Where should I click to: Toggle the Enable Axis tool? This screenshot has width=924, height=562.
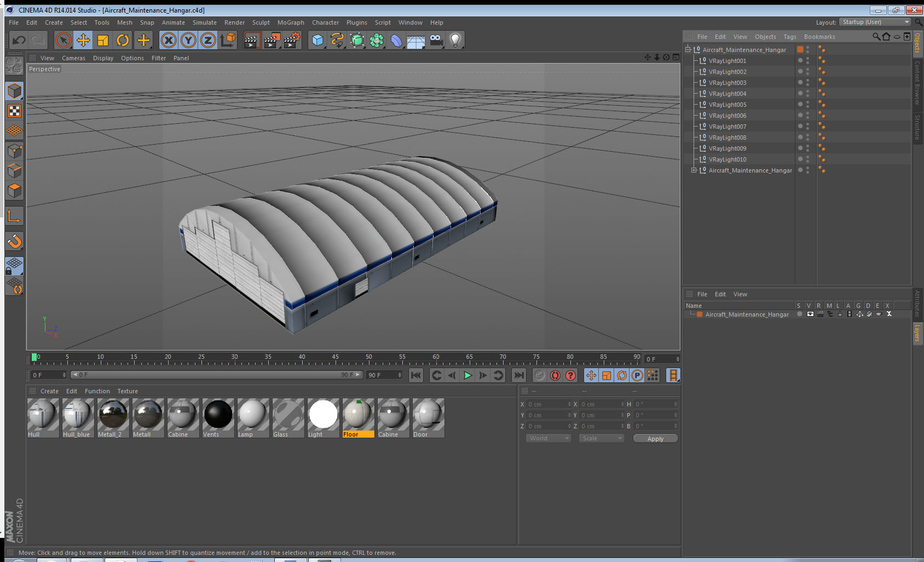click(14, 216)
